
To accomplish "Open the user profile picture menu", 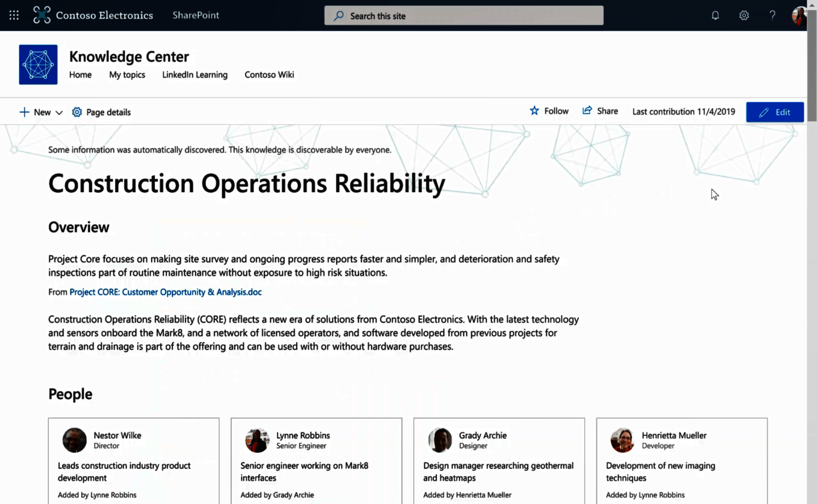I will pyautogui.click(x=799, y=15).
